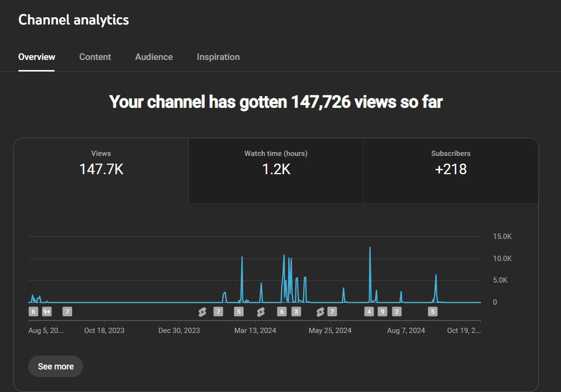
Task: Open the 9+ videos published marker
Action: point(47,312)
